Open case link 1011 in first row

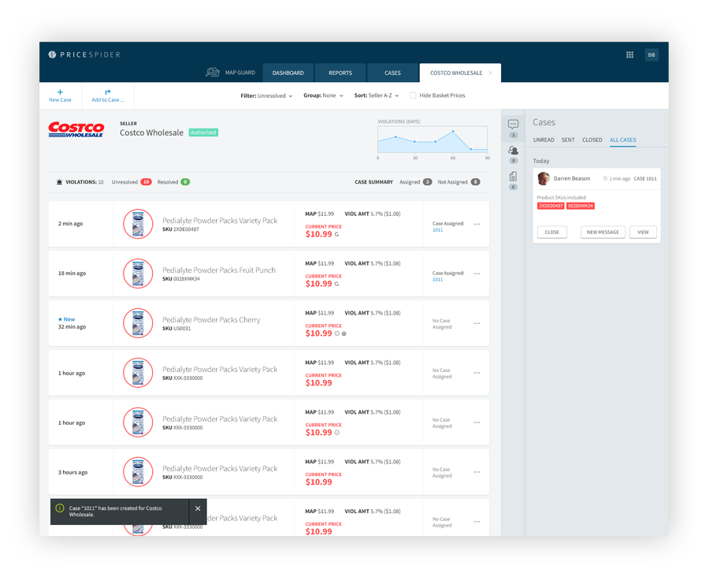click(437, 230)
